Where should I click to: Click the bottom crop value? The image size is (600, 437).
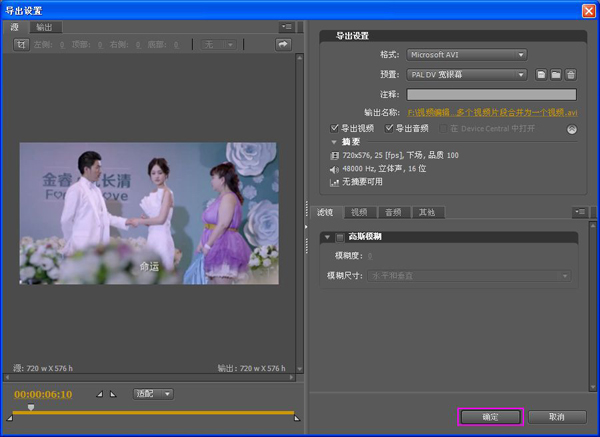coord(176,45)
